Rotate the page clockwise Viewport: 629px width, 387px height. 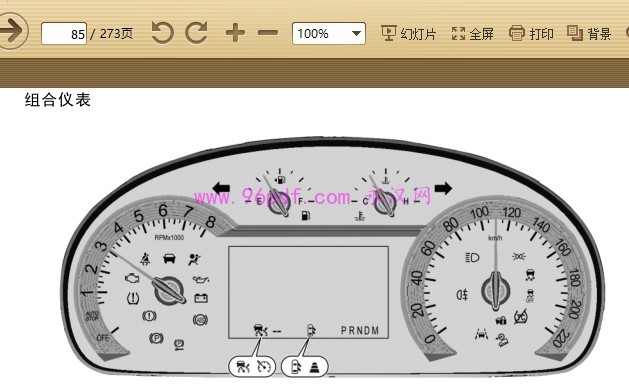pyautogui.click(x=196, y=33)
